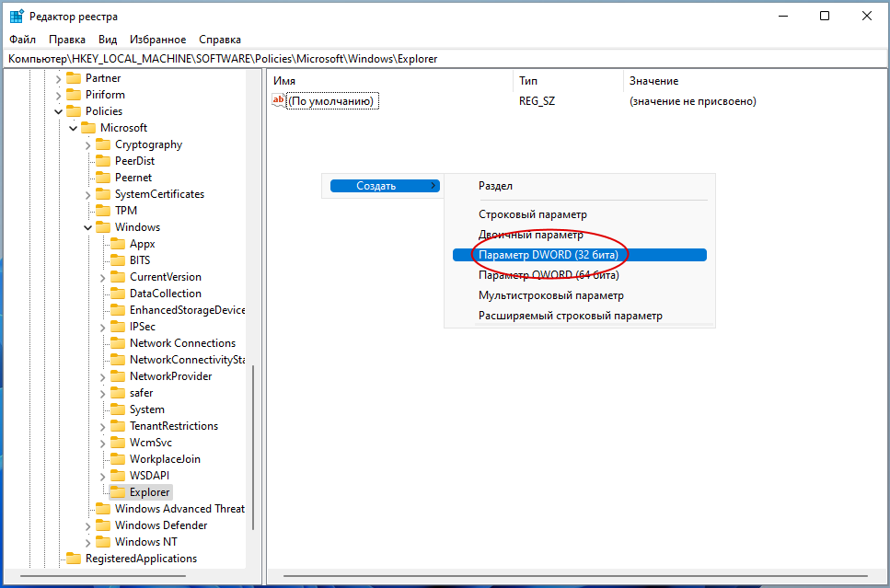Click the DataCollection folder icon
The height and width of the screenshot is (588, 890).
[118, 293]
